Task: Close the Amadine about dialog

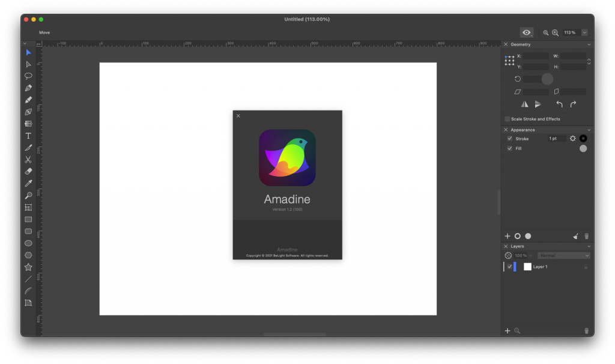Action: click(x=238, y=116)
